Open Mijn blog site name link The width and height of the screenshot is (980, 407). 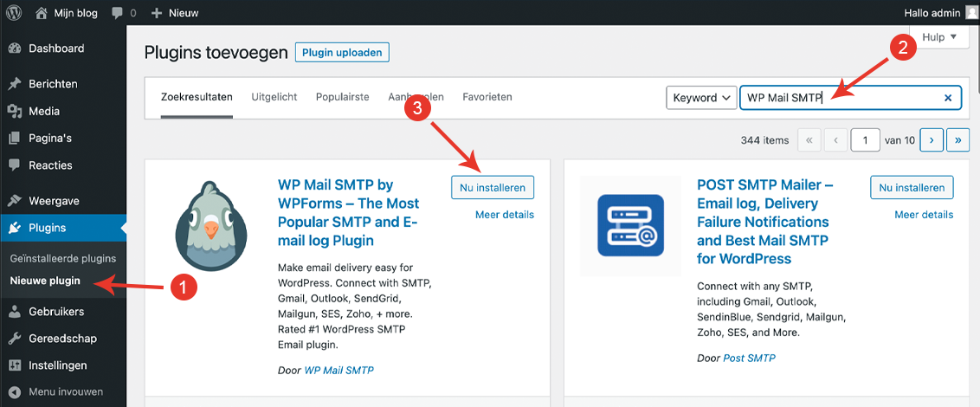click(x=75, y=13)
